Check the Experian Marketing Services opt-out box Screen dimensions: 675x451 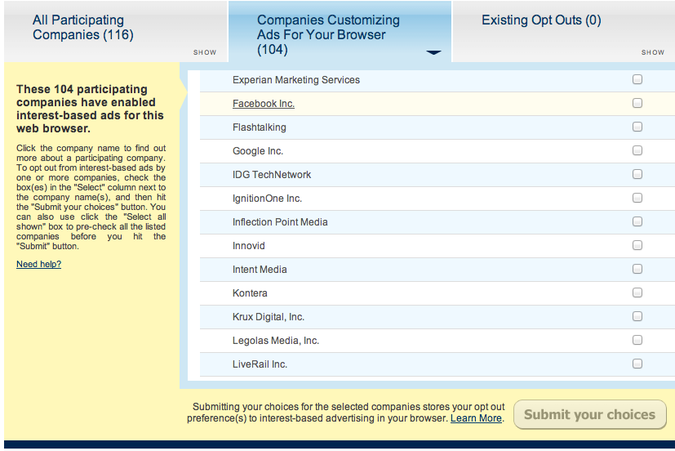coord(637,79)
